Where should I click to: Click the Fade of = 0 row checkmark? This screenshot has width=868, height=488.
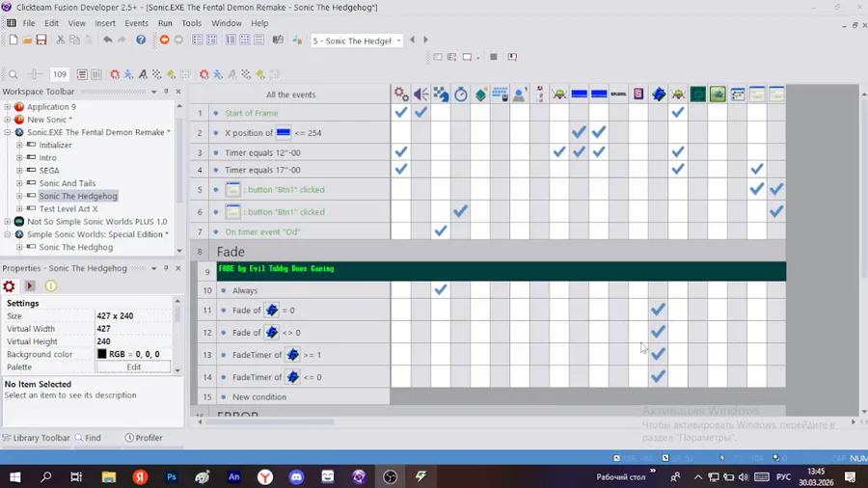(x=658, y=310)
